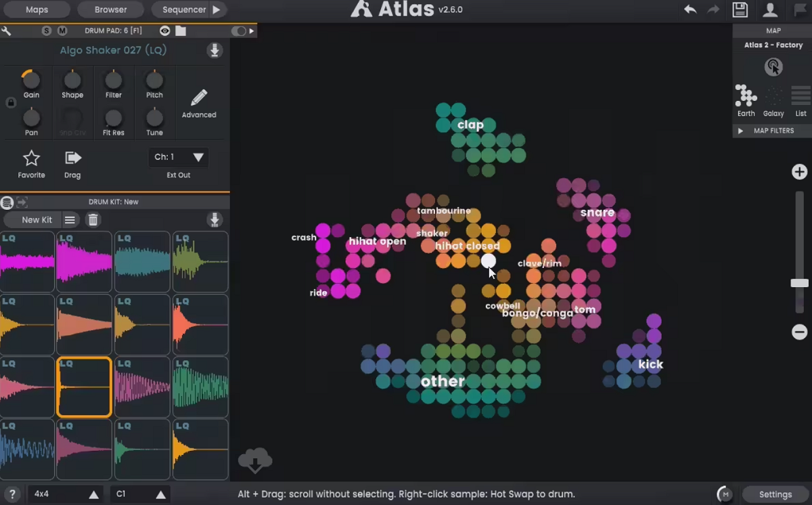Click the Atlas 2 - Factory map name

(773, 45)
